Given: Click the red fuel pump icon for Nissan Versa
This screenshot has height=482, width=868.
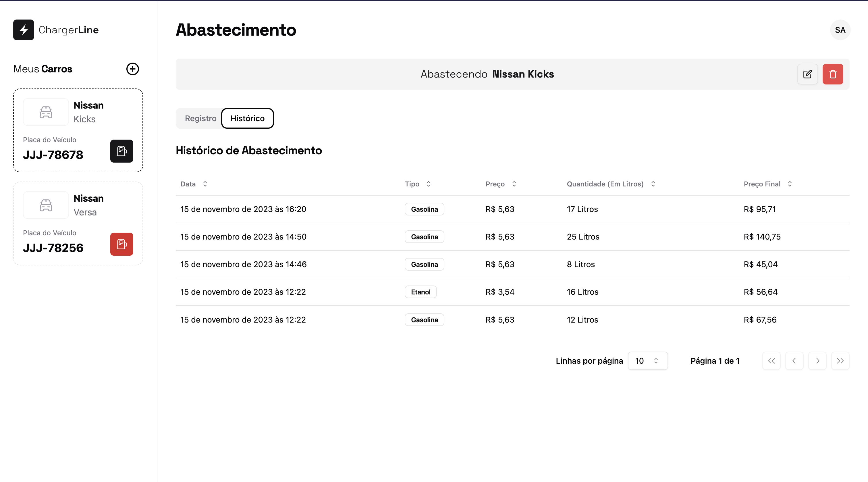Looking at the screenshot, I should coord(122,244).
